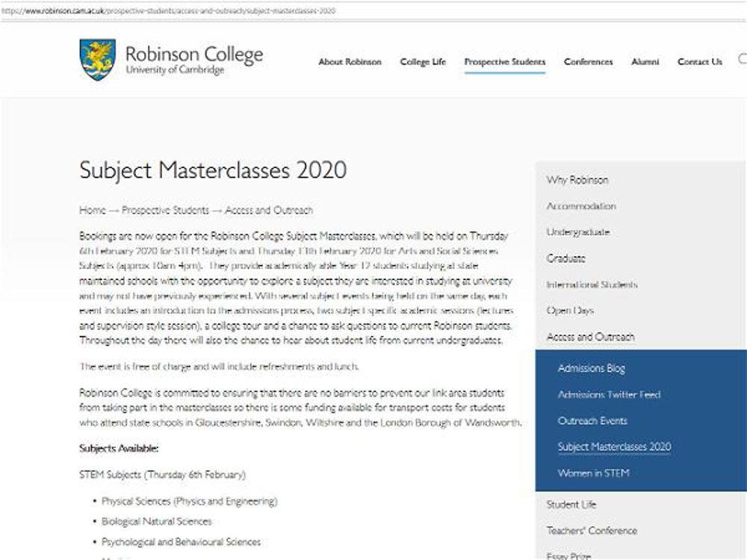This screenshot has width=747, height=560.
Task: View the Admissions Twitter Feed link
Action: tap(609, 394)
